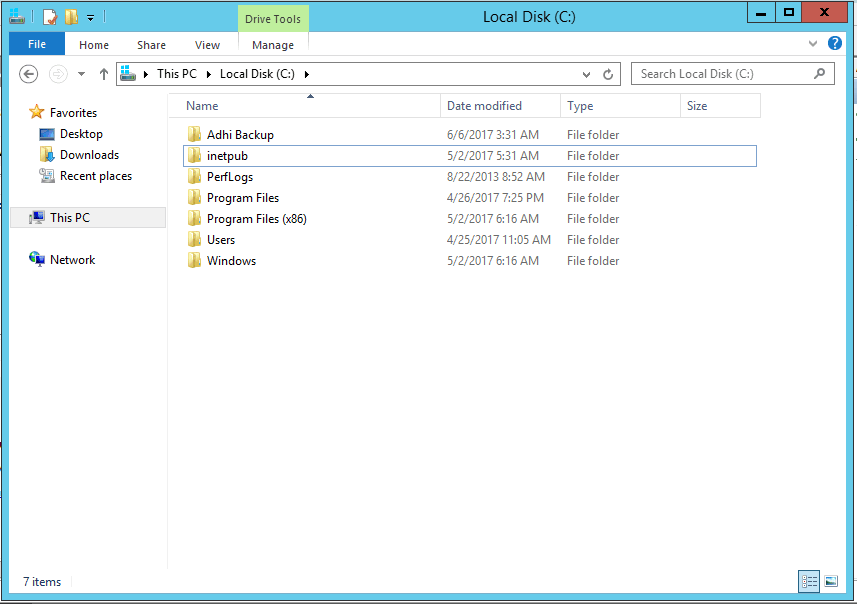
Task: Open the Customize Quick Access Toolbar dropdown
Action: [x=91, y=18]
